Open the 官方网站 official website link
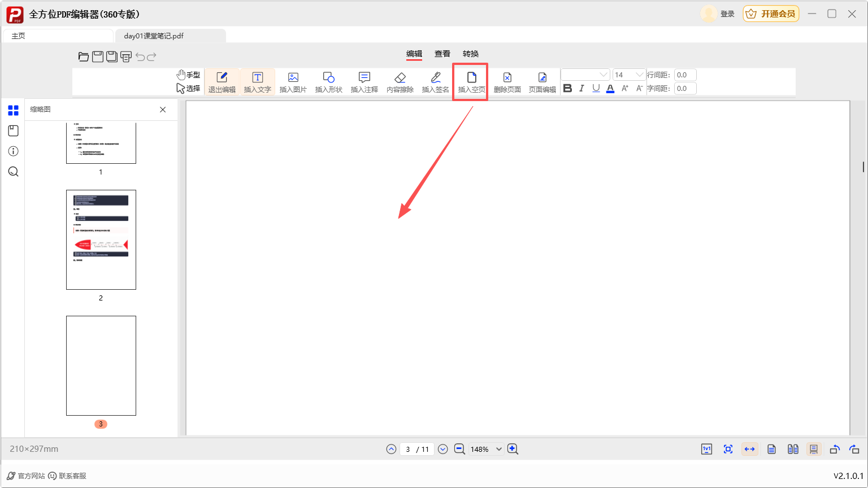 point(26,476)
